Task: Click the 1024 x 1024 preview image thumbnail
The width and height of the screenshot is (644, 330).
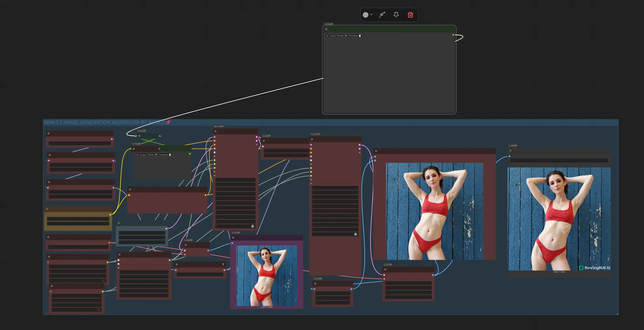Action: point(267,276)
